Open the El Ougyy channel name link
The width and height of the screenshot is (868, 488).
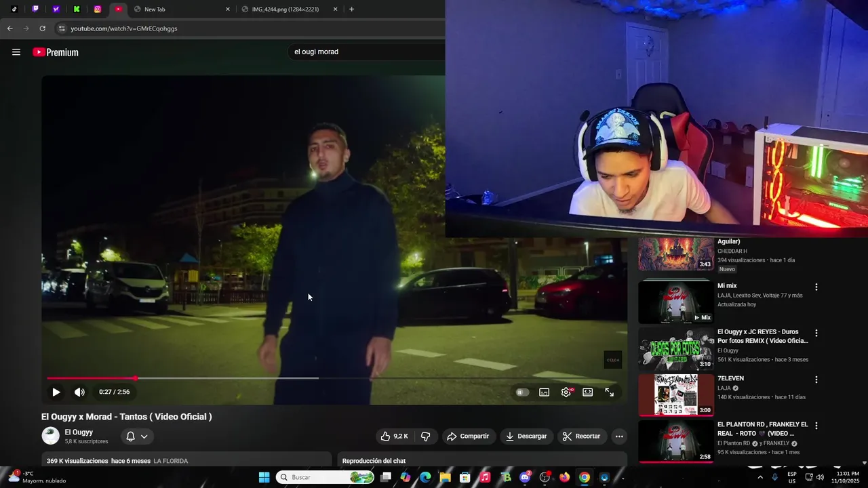pyautogui.click(x=79, y=432)
